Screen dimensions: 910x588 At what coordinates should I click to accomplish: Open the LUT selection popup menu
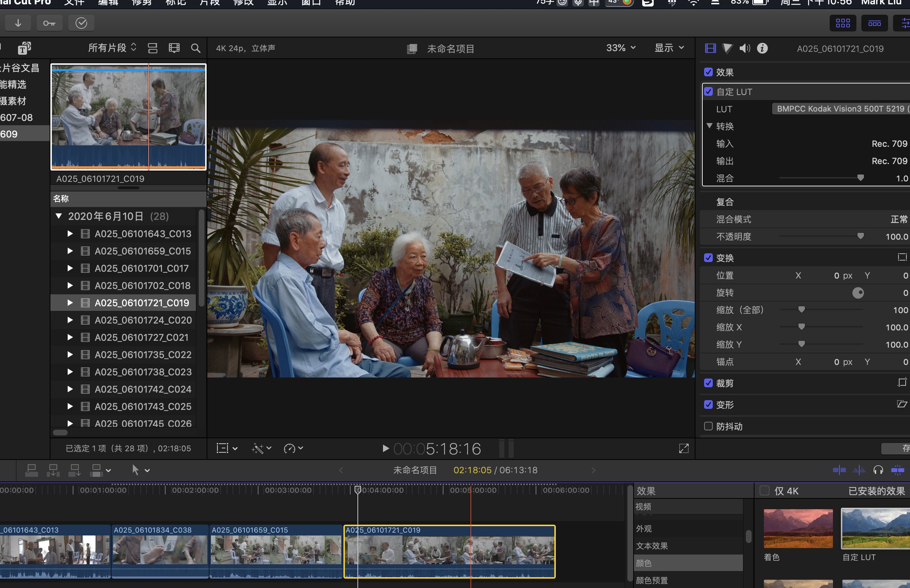pos(841,109)
